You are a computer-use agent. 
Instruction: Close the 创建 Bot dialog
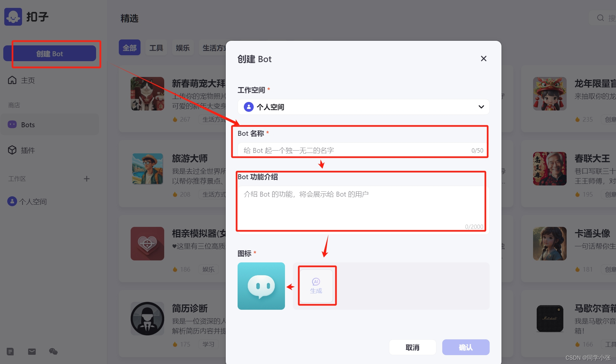[x=483, y=59]
